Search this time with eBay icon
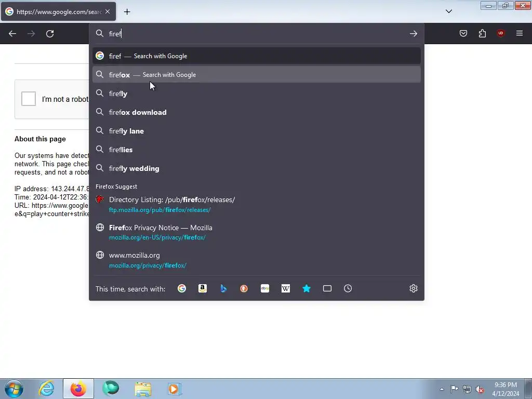 point(265,288)
